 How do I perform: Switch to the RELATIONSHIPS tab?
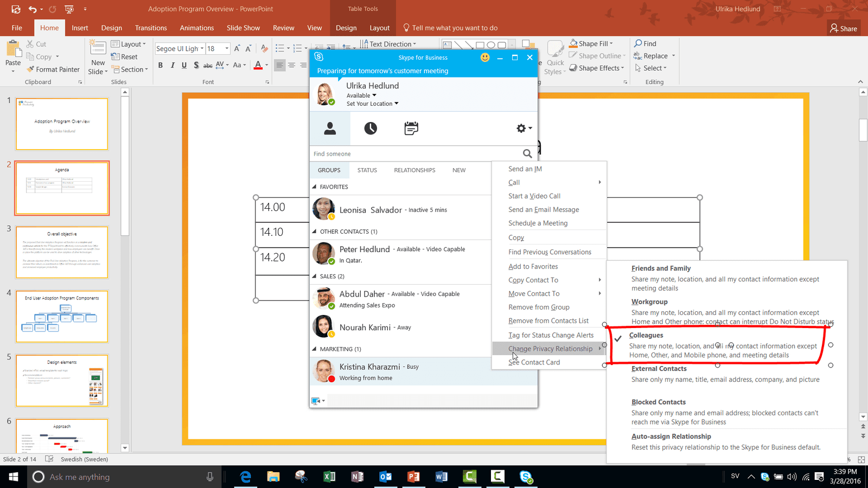pos(414,170)
